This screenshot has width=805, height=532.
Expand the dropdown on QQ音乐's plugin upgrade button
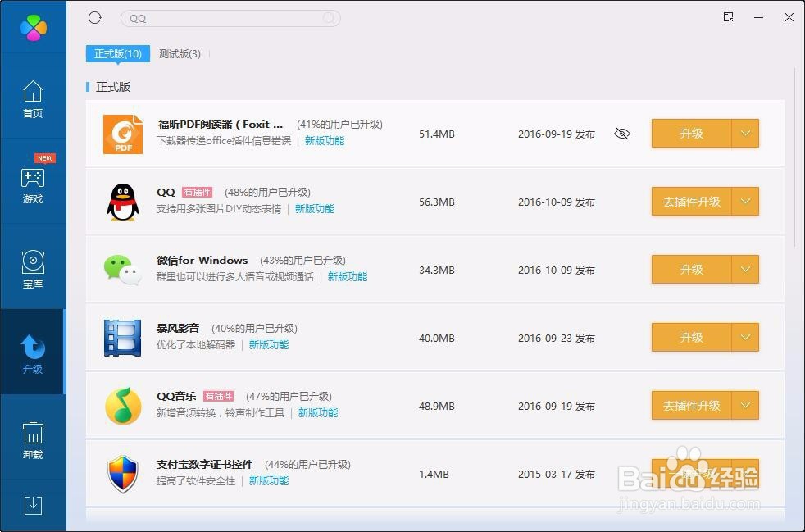(746, 405)
